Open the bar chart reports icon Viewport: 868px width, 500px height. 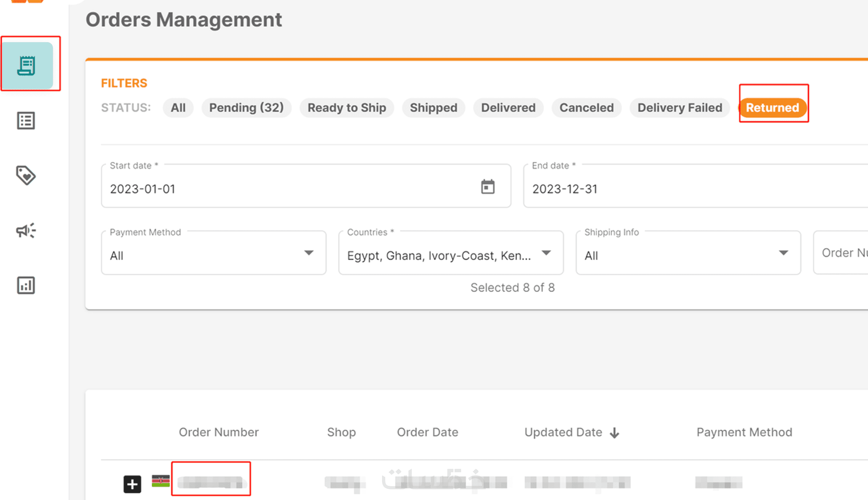(26, 285)
